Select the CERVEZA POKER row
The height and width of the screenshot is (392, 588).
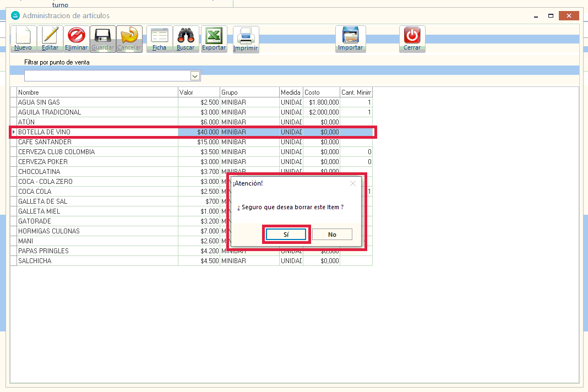tap(97, 162)
